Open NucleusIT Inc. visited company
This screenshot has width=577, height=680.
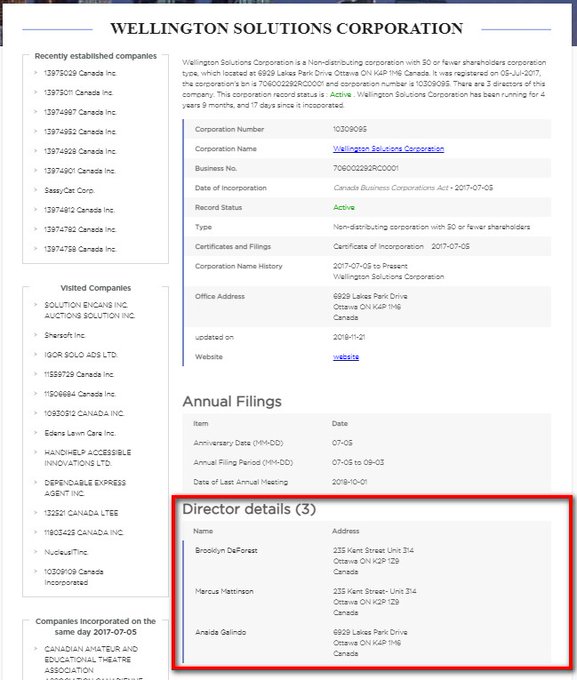click(x=66, y=552)
